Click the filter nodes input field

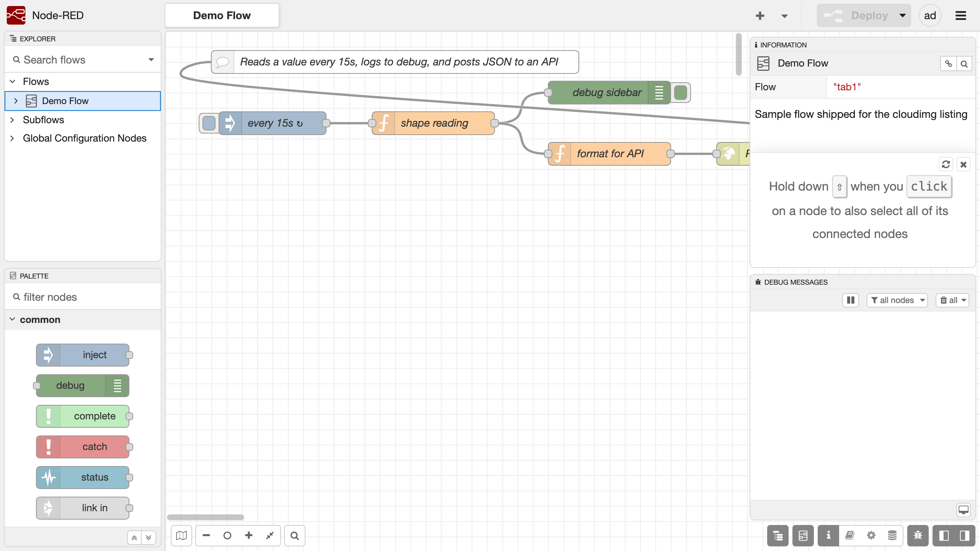coord(83,297)
